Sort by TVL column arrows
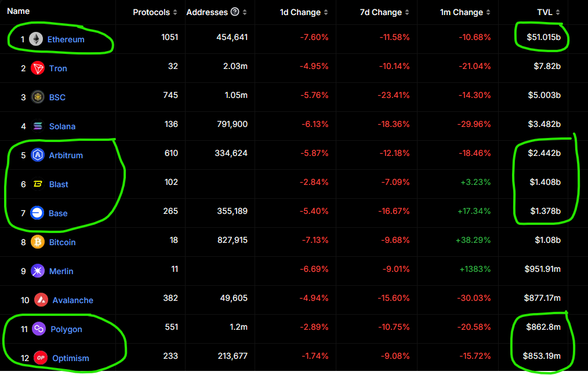The height and width of the screenshot is (375, 588). [558, 12]
